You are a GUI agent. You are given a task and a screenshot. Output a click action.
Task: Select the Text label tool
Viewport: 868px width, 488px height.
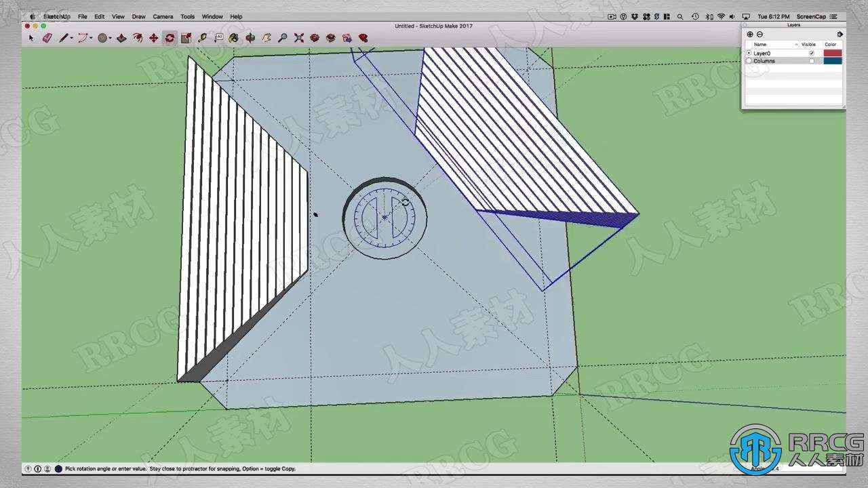click(x=218, y=38)
